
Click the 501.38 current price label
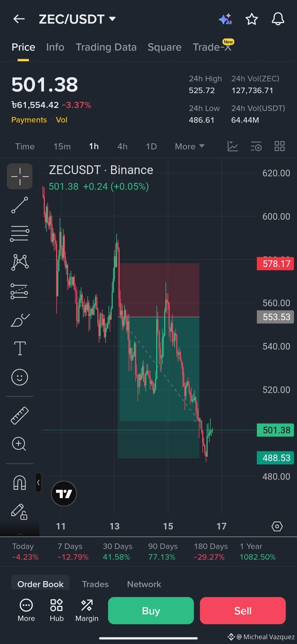tap(275, 430)
